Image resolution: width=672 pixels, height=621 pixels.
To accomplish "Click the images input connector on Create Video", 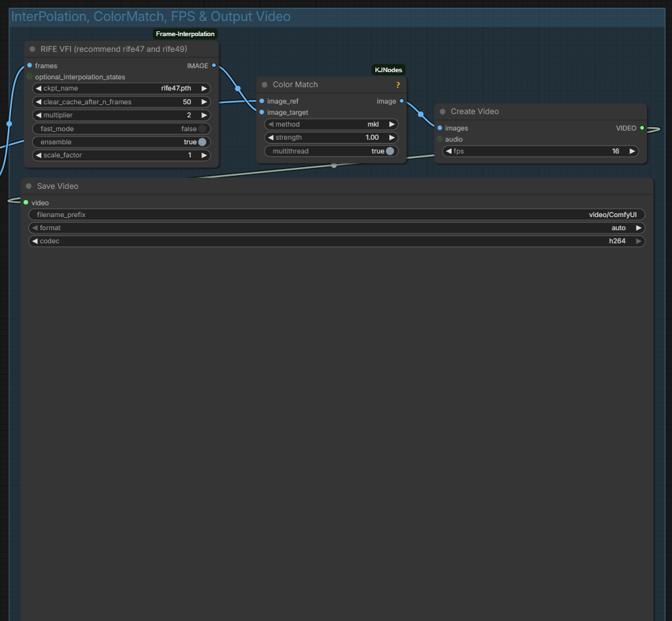I will 440,128.
